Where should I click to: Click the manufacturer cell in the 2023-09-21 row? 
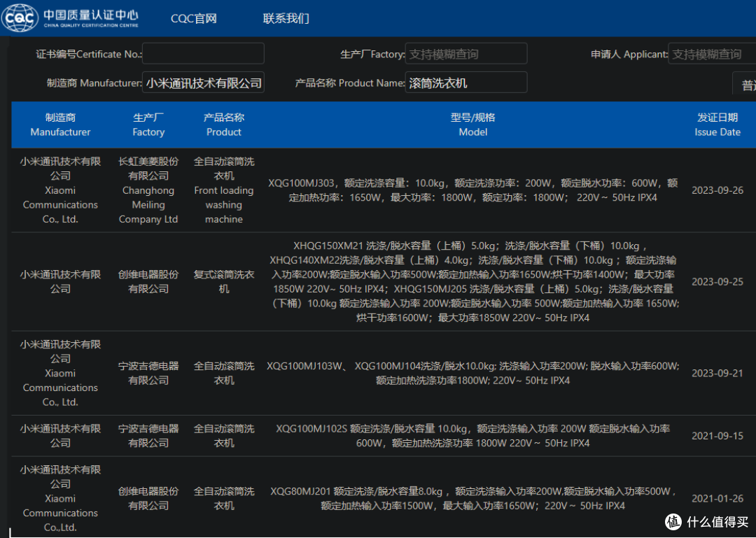60,373
